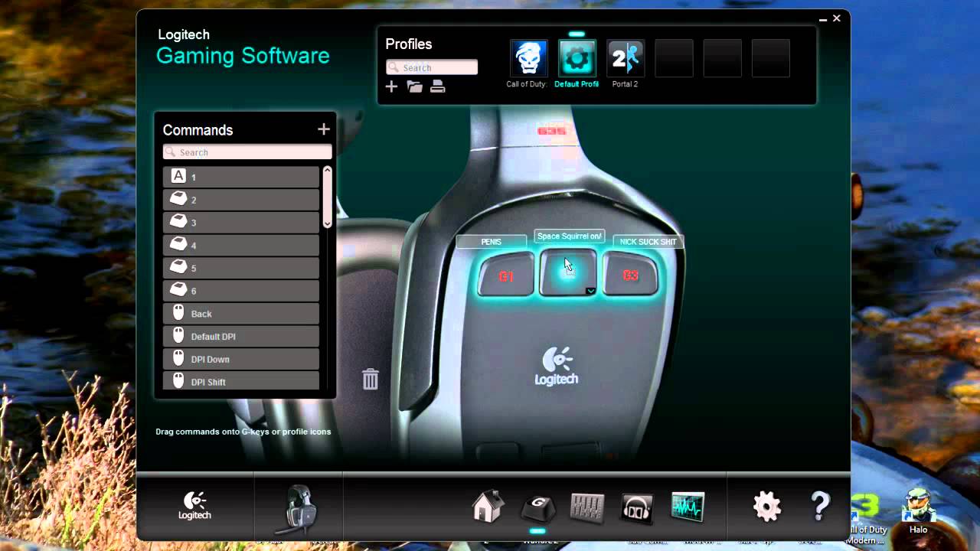The image size is (980, 551).
Task: Click the trash can delete icon
Action: pyautogui.click(x=371, y=379)
